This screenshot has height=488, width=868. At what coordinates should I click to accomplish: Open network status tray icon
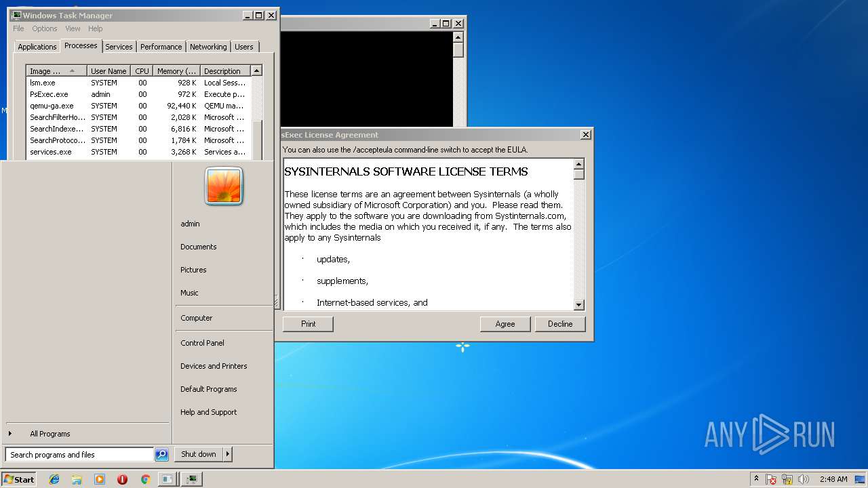787,479
